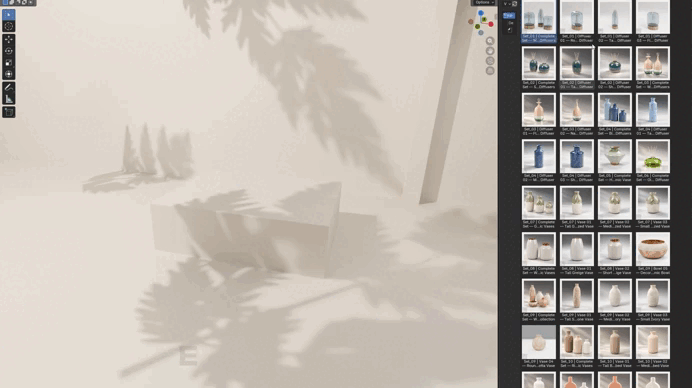Pick the Scale tool
692x388 pixels.
point(8,63)
